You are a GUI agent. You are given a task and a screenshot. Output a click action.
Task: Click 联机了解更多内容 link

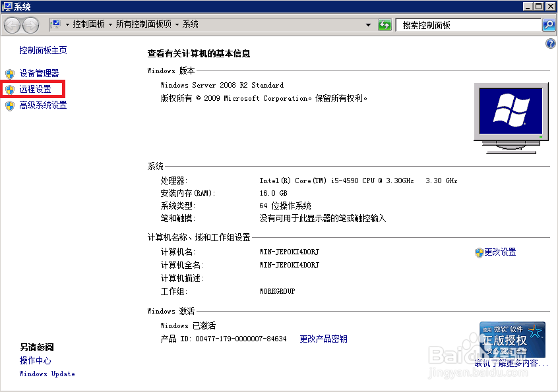click(x=511, y=363)
